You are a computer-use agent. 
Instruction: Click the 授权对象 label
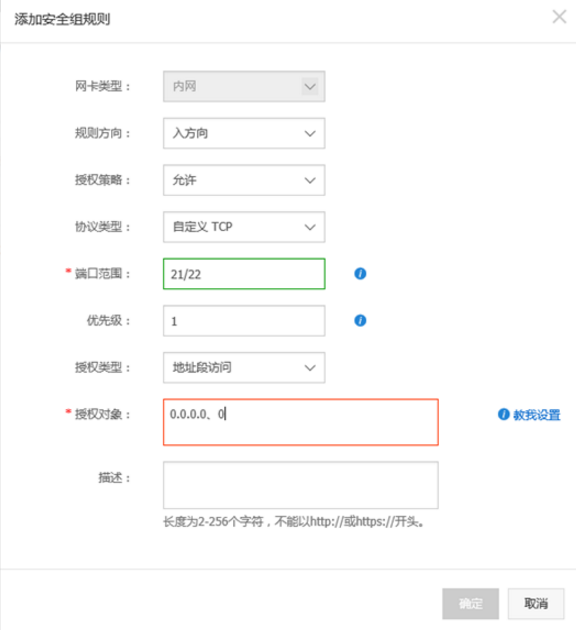[x=102, y=414]
